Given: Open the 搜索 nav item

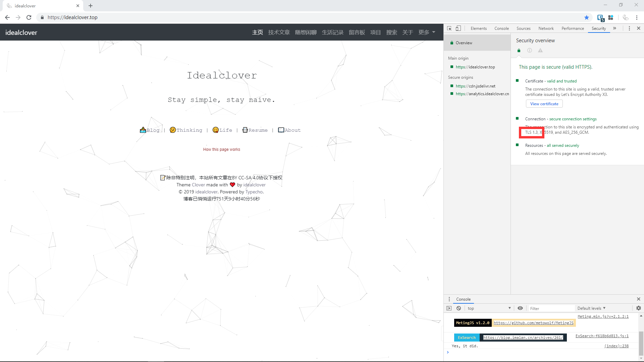Looking at the screenshot, I should [x=391, y=33].
